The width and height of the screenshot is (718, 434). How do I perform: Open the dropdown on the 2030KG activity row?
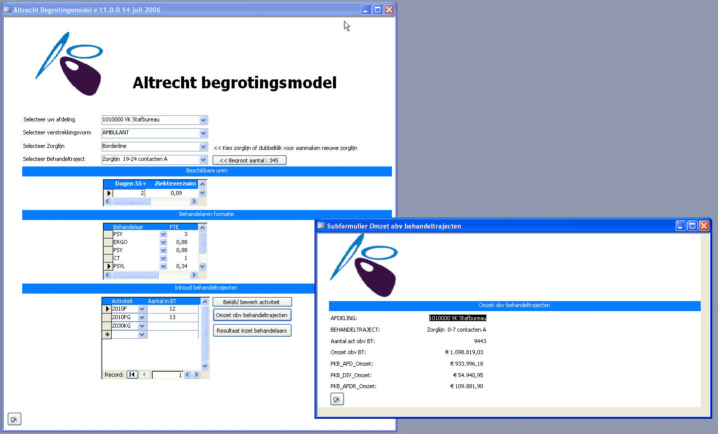coord(142,326)
